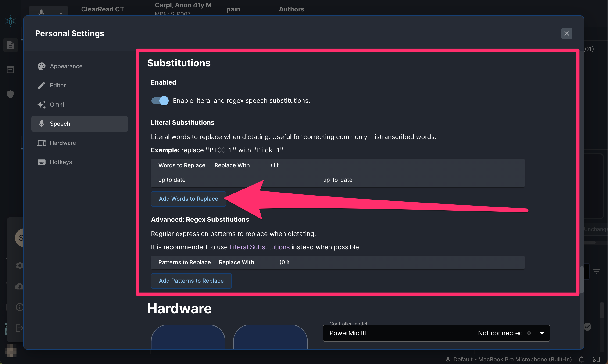Open the list panel icon in left rail
Image resolution: width=608 pixels, height=364 pixels.
coord(10,70)
